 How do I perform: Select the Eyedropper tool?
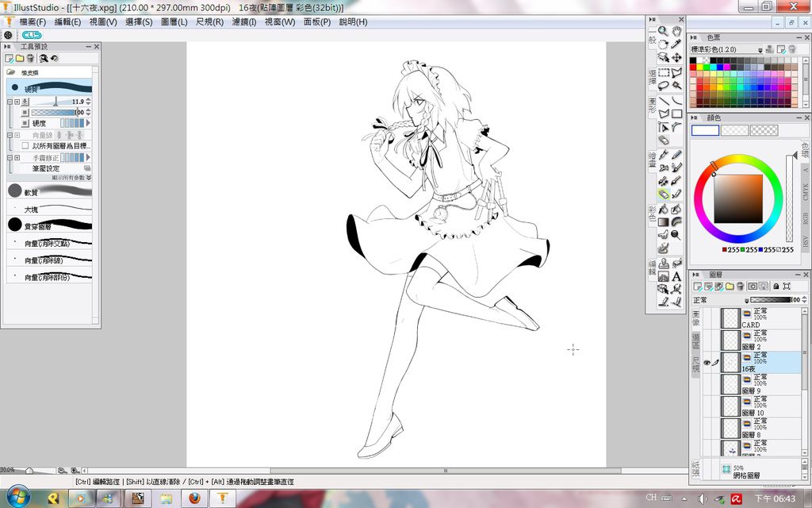677,44
